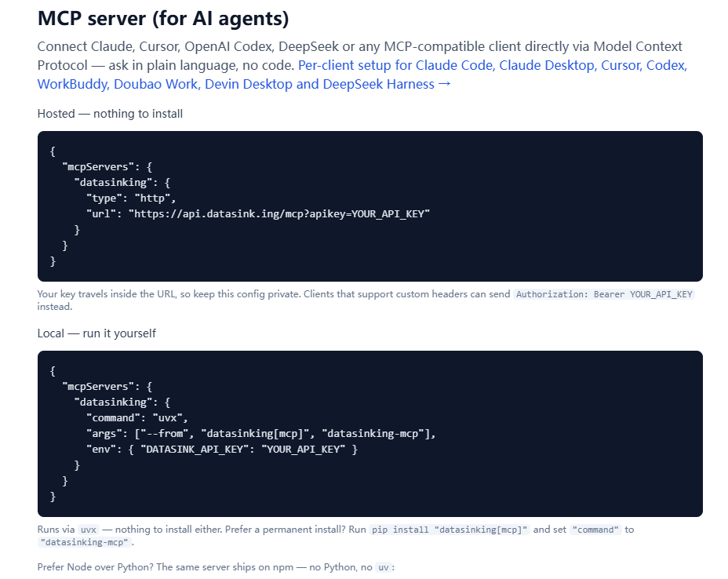Click inline code "datasinking-mcp" in the footnote
Viewport: 728px width, 579px height.
[x=85, y=542]
